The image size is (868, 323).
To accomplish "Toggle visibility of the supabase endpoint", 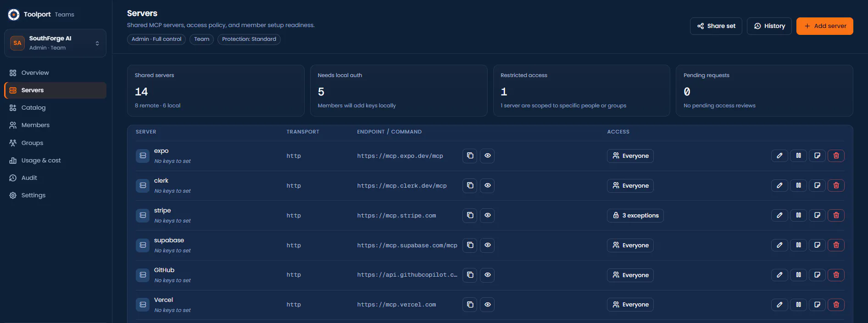I will pyautogui.click(x=487, y=245).
